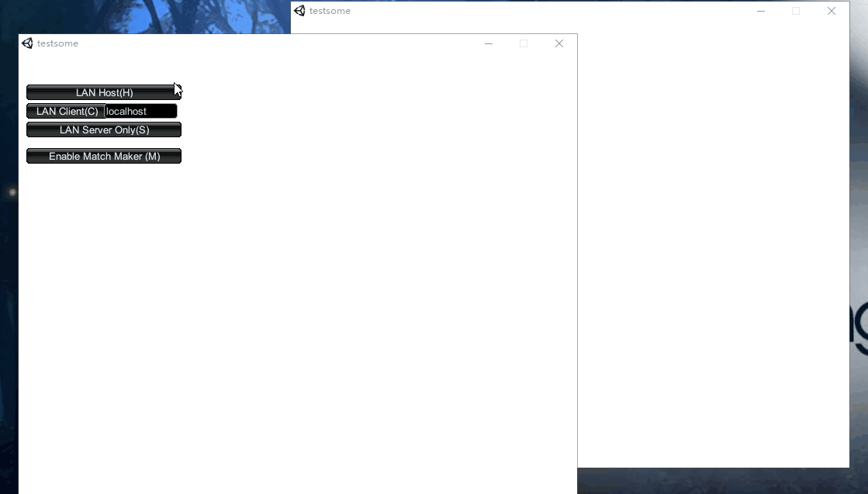
Task: Click Enable Match Maker (M)
Action: pos(104,156)
